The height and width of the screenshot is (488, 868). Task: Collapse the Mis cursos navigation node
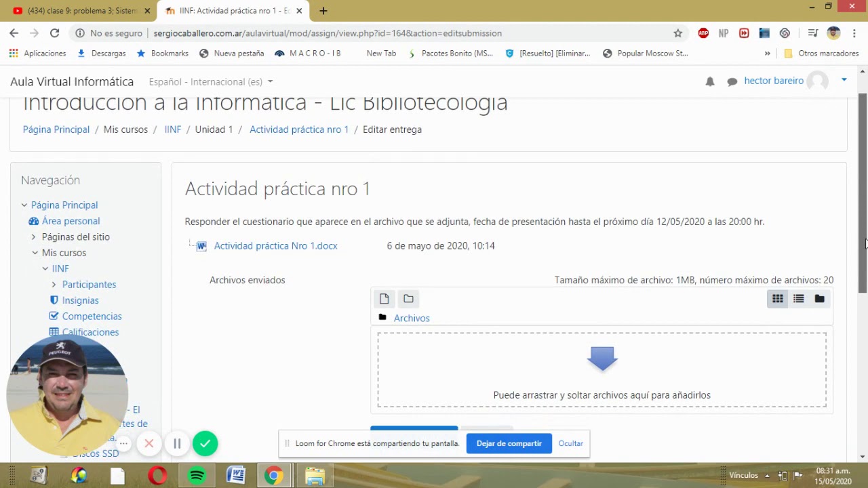tap(35, 253)
